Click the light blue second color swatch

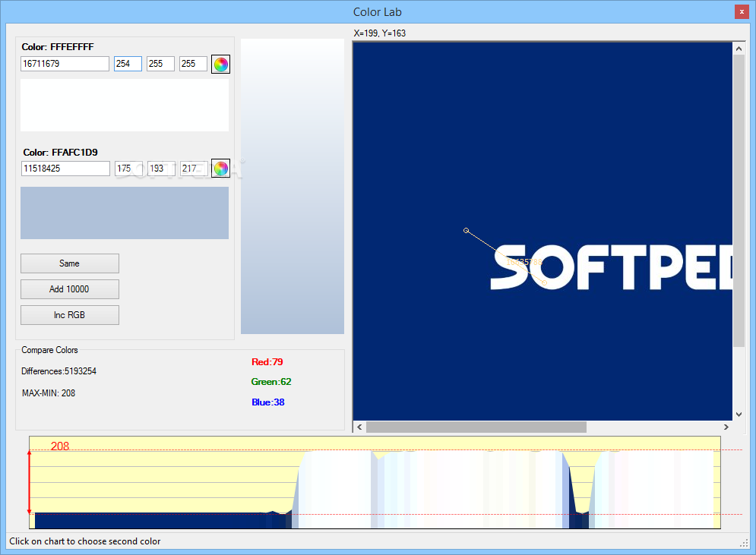[125, 213]
